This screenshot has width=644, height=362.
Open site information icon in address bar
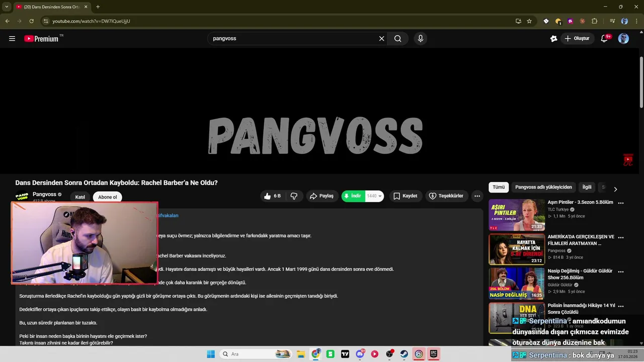46,21
